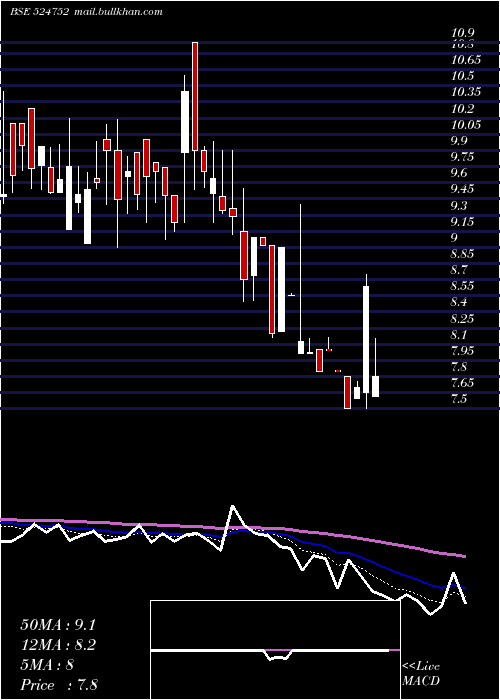Click the 8.55 price axis label
500x700 pixels.
463,286
